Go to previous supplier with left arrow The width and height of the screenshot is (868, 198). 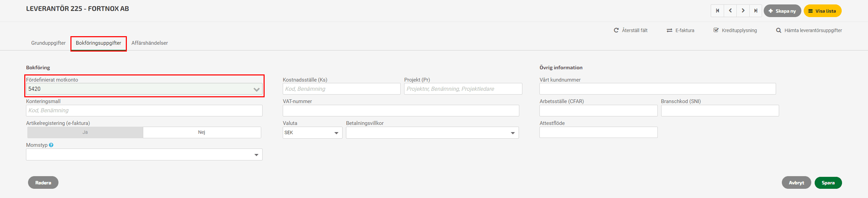[730, 11]
